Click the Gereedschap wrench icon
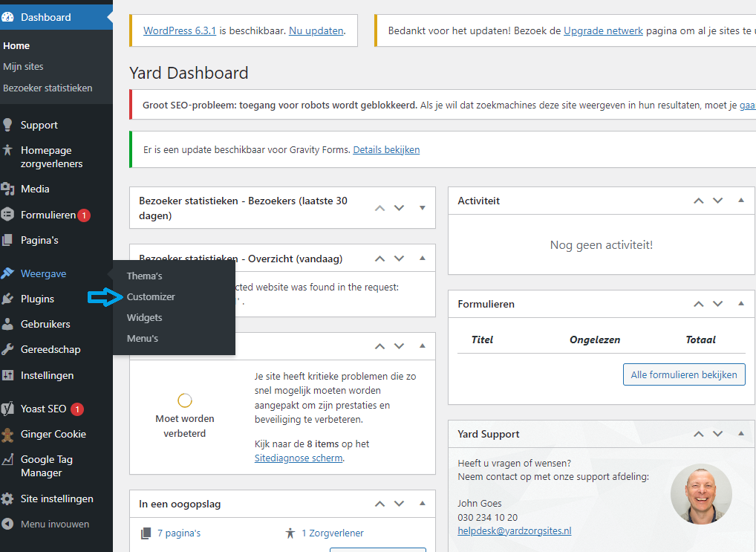 (7, 349)
